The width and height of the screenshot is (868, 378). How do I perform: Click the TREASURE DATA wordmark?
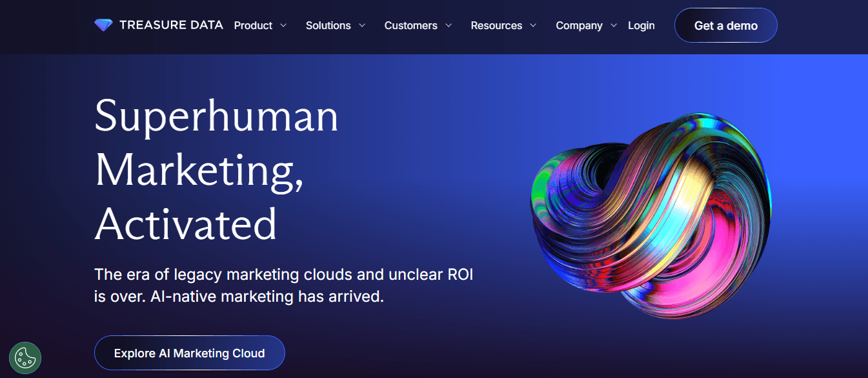click(171, 25)
